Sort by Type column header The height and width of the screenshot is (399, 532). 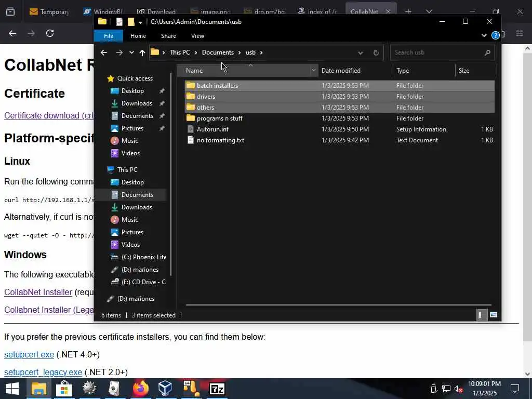403,71
